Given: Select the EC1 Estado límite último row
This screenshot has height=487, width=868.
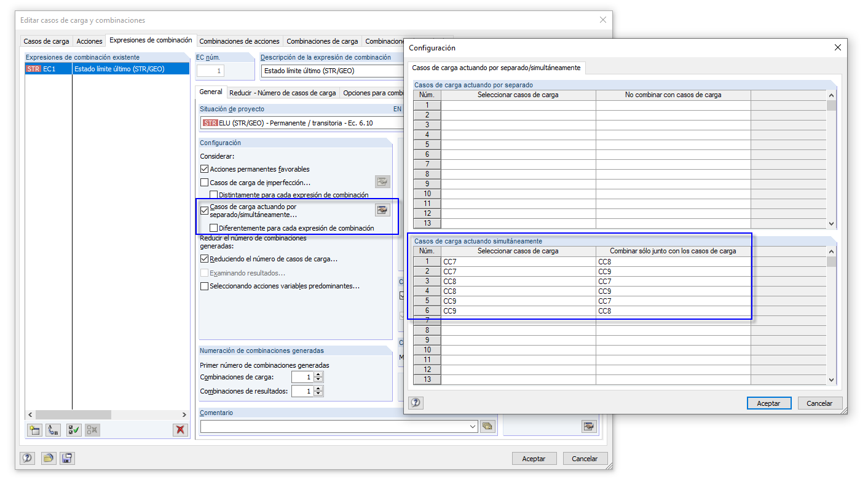Looking at the screenshot, I should (107, 69).
